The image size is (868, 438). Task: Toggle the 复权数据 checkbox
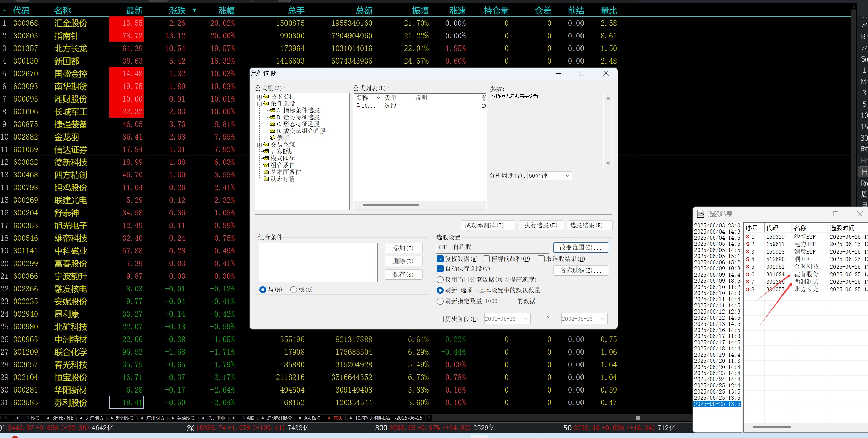coord(440,259)
